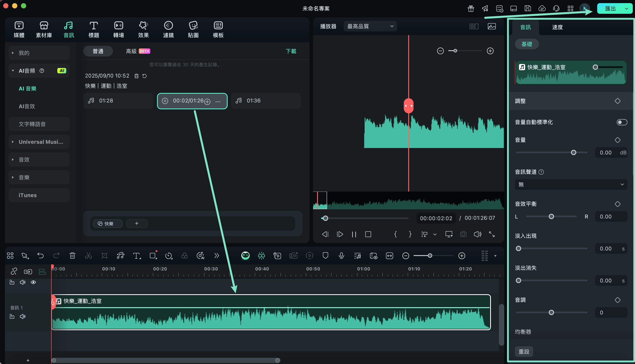Expand the 我的 sidebar section
This screenshot has width=635, height=364.
click(x=13, y=53)
